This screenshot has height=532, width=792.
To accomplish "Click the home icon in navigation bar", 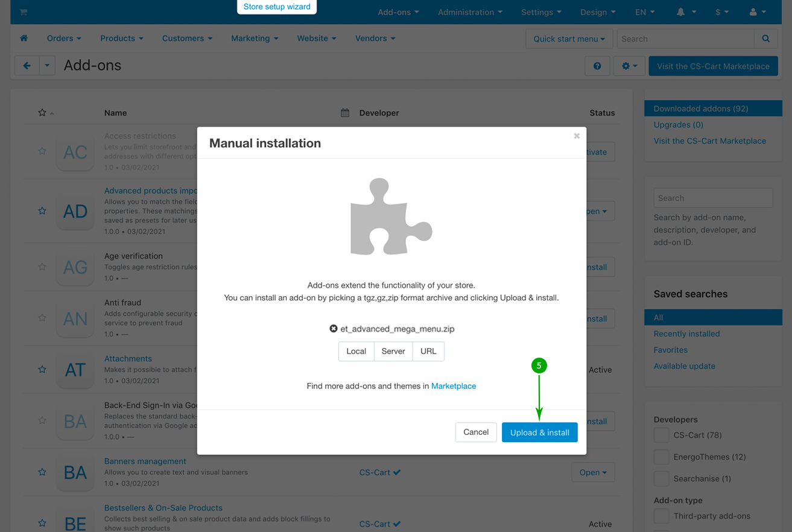I will [24, 38].
